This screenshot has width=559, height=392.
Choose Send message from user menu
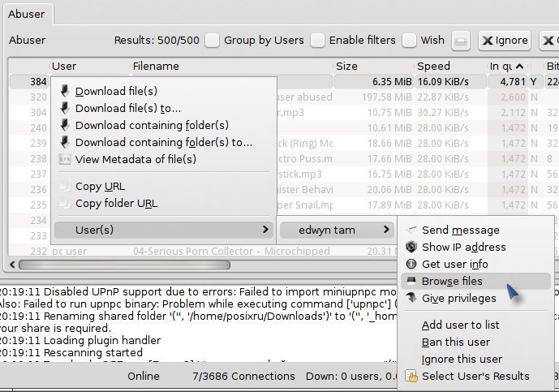pyautogui.click(x=475, y=230)
